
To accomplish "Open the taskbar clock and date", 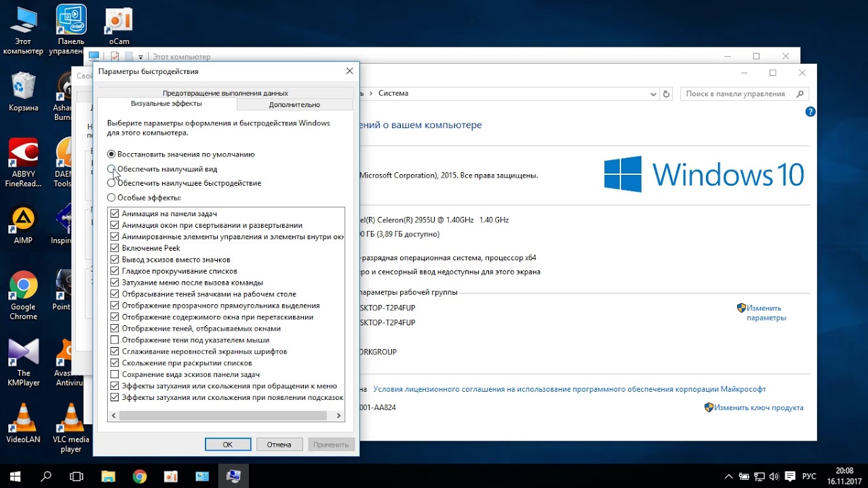I will (x=844, y=476).
